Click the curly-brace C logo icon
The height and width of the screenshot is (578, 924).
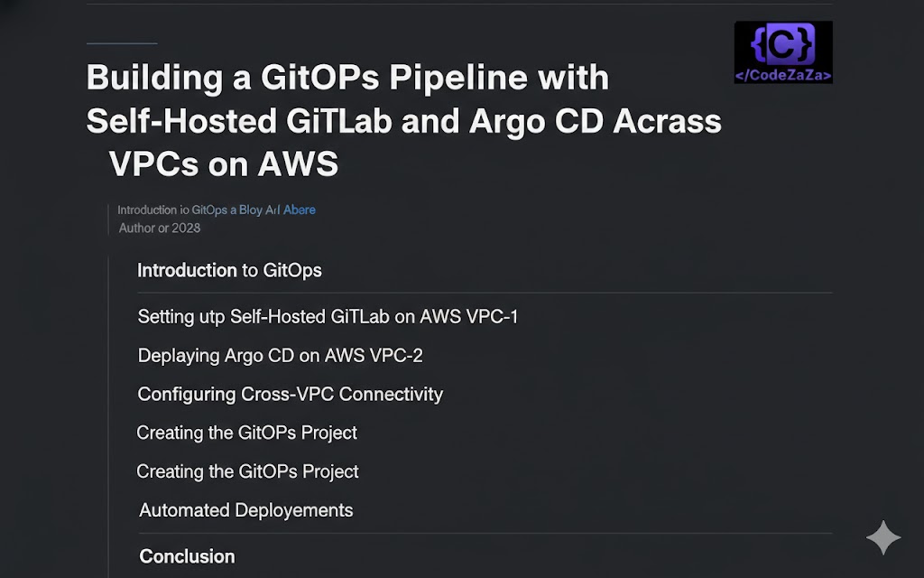click(x=782, y=44)
